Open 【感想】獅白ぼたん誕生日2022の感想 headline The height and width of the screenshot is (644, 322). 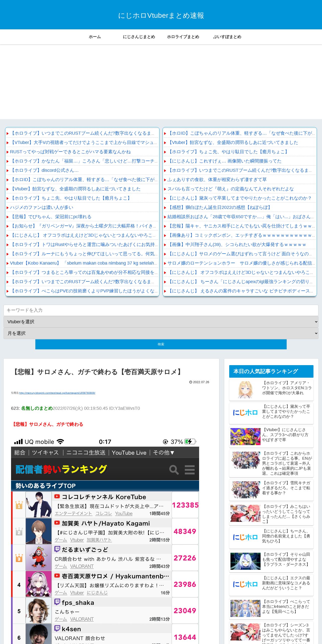tap(220, 207)
